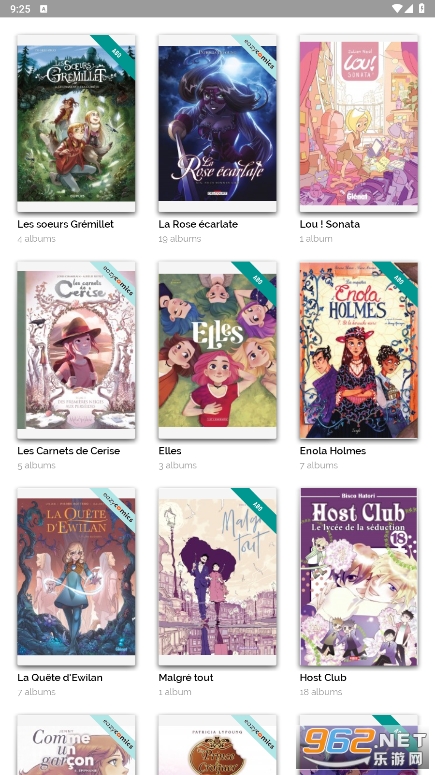Tap the Elles comic cover

click(218, 350)
